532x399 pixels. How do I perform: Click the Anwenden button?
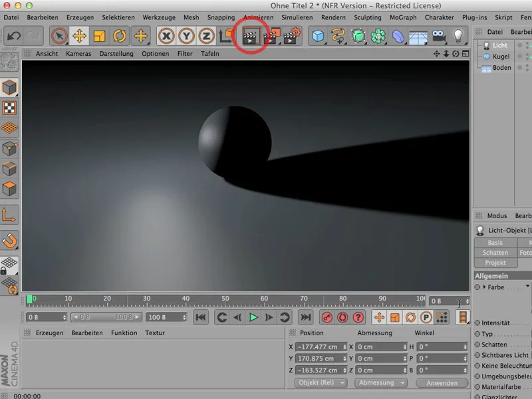[442, 383]
